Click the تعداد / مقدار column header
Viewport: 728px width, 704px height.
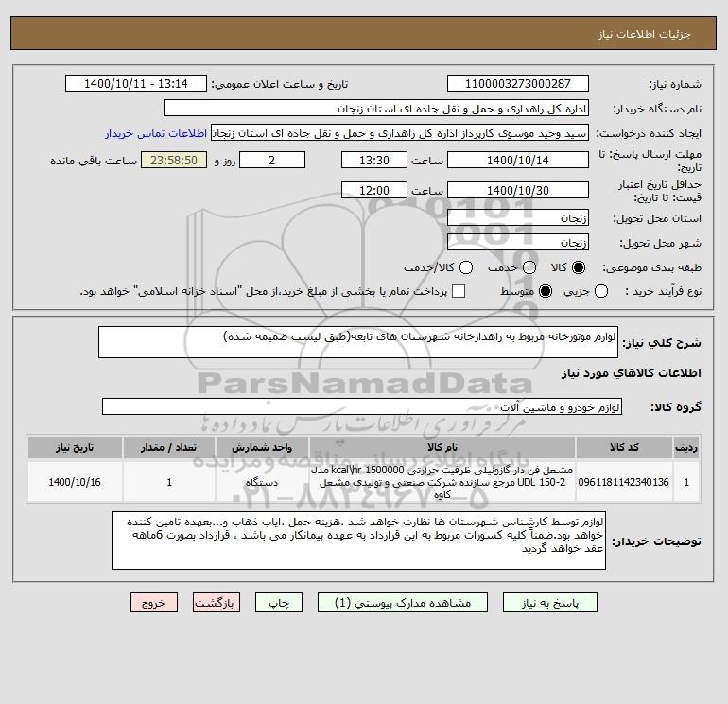pyautogui.click(x=169, y=447)
